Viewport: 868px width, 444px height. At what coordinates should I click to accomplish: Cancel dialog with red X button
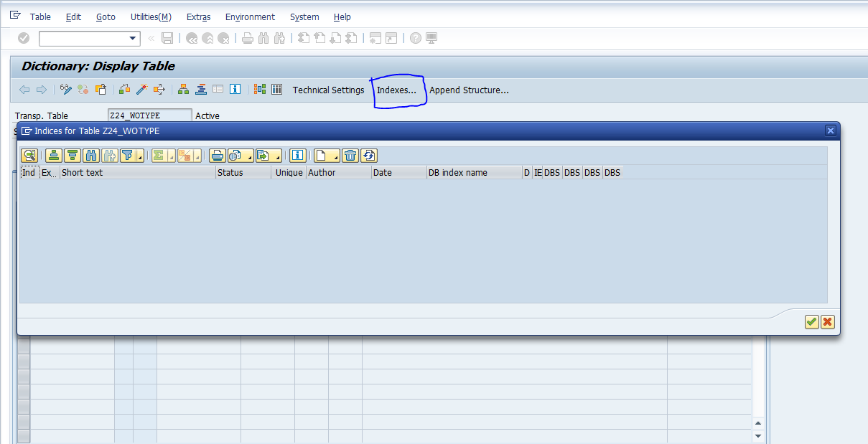pos(828,322)
